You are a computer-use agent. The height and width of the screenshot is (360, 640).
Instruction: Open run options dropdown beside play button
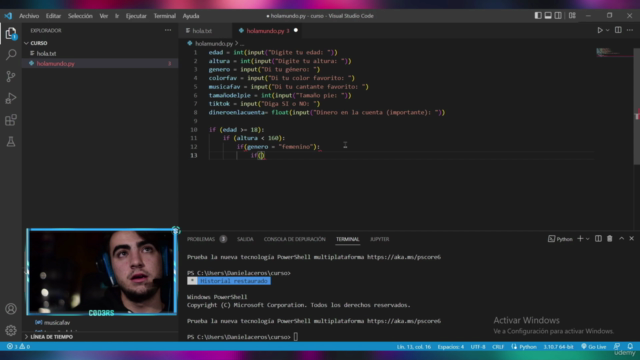(607, 30)
